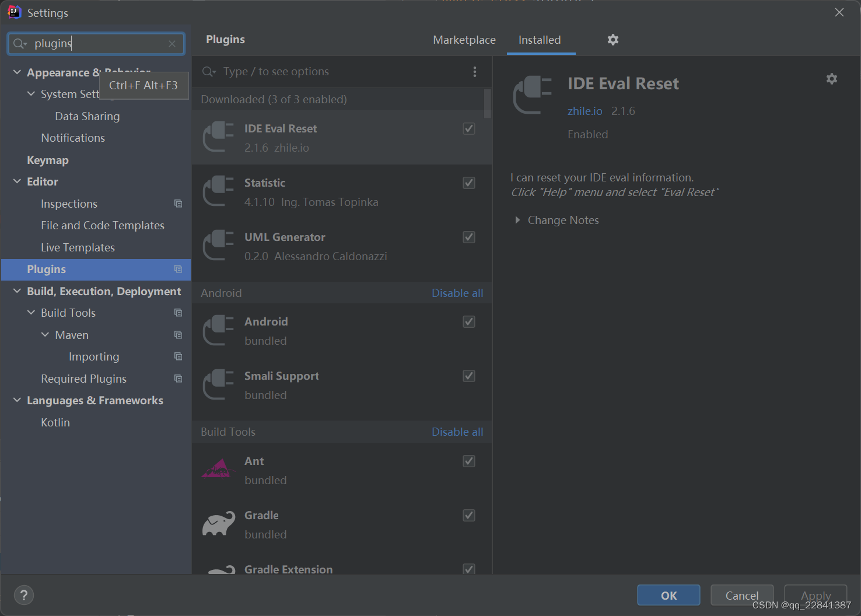
Task: Close the Settings dialog window
Action: 839,12
